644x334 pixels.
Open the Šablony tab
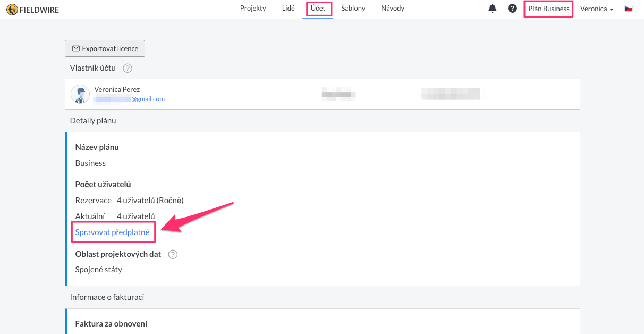[353, 9]
